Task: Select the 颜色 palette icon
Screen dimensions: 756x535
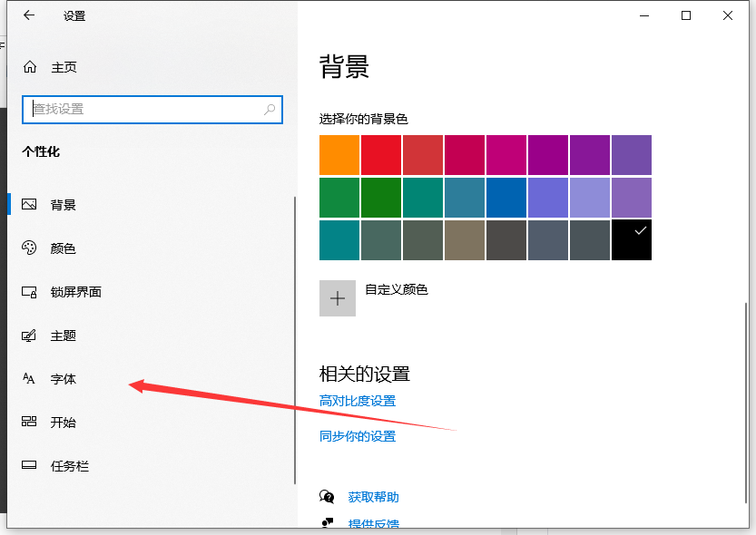Action: click(x=29, y=248)
